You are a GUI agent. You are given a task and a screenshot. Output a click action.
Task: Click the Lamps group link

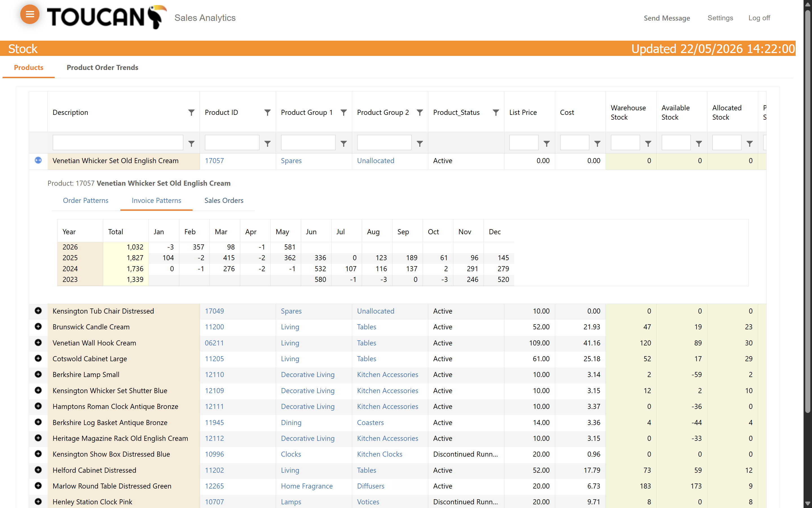[291, 502]
